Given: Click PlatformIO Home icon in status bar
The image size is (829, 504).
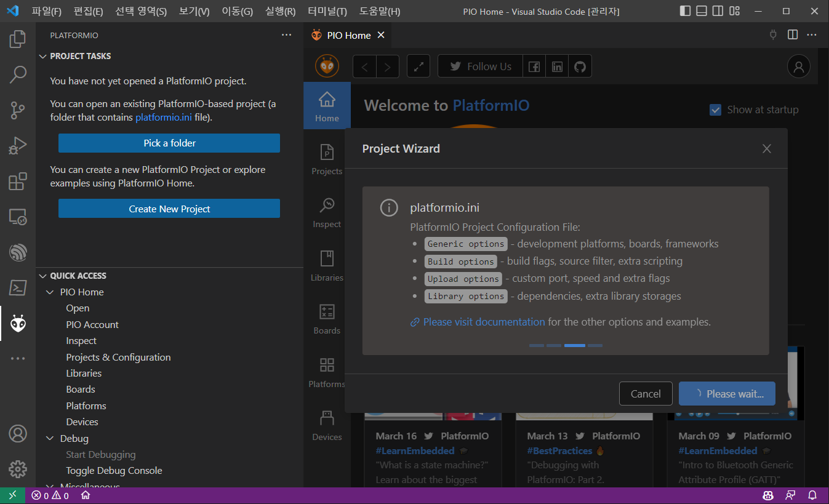Looking at the screenshot, I should tap(86, 495).
